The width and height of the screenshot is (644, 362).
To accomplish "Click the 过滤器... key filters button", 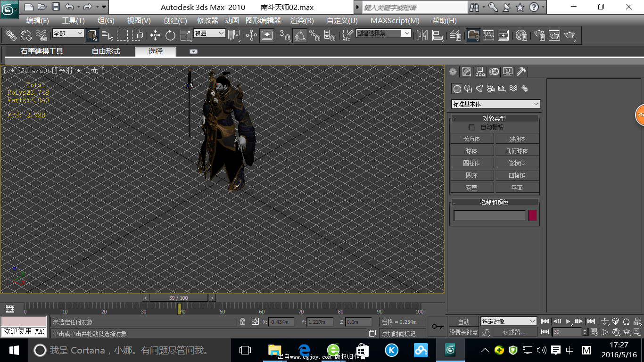I will (514, 332).
